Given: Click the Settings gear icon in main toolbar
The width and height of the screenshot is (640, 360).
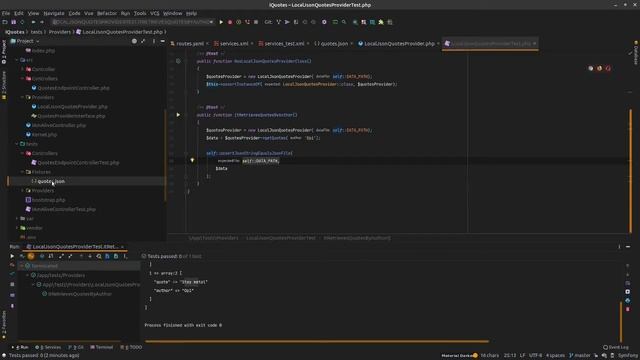Looking at the screenshot, I should [x=324, y=22].
